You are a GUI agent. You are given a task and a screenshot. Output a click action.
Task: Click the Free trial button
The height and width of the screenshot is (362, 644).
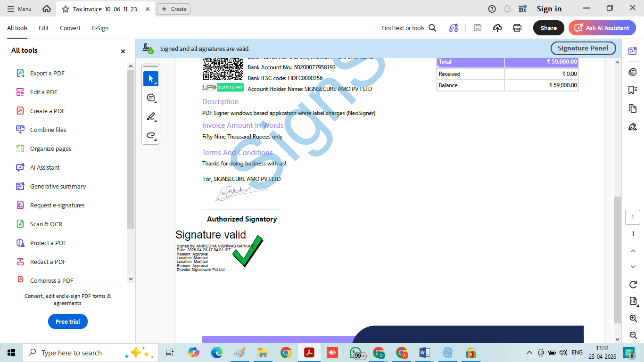(68, 321)
